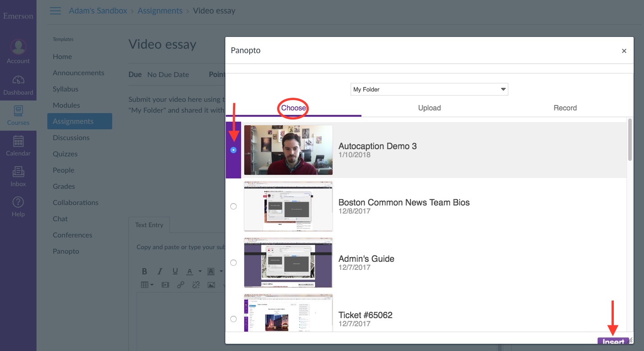Click the background color A icon
The image size is (644, 351).
[x=210, y=271]
